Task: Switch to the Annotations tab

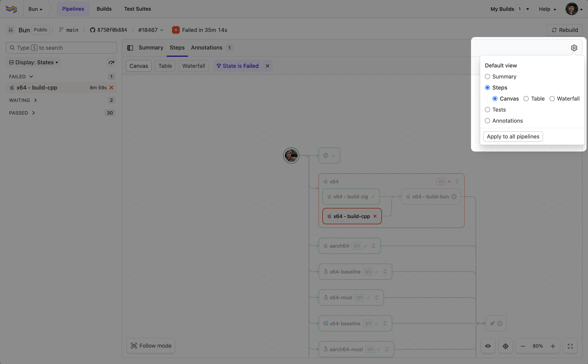Action: click(x=207, y=48)
